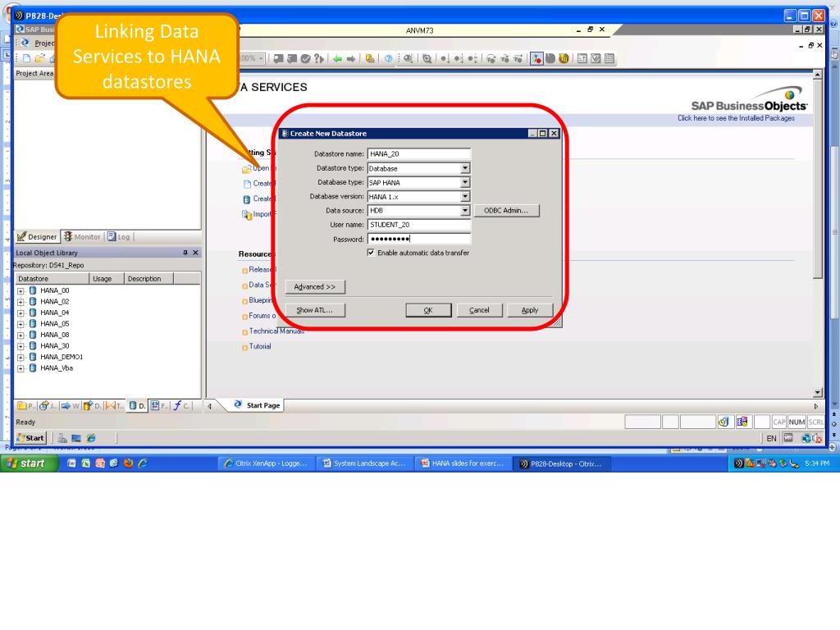Click the Datastore column header
This screenshot has height=630, width=840.
point(52,279)
